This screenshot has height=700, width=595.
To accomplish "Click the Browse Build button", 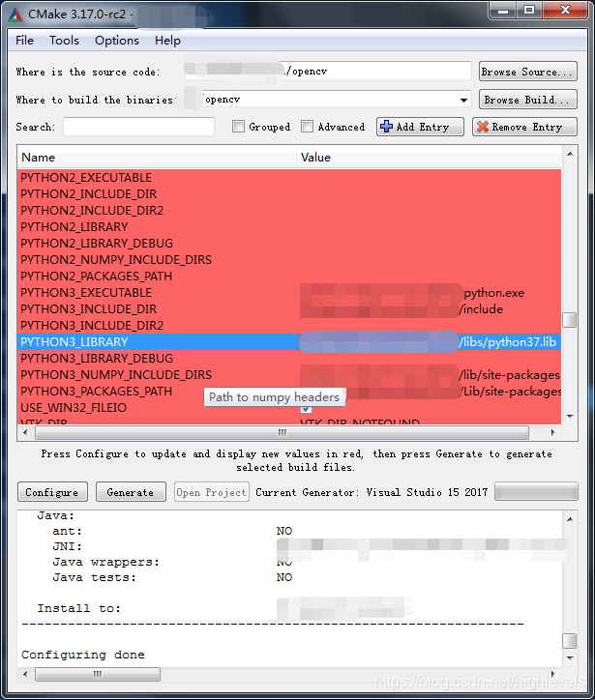I will [x=528, y=100].
